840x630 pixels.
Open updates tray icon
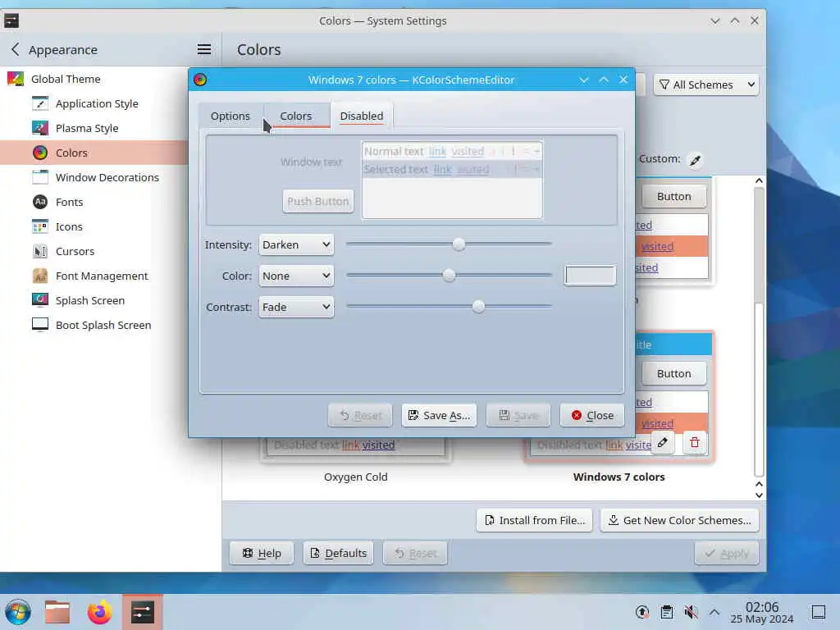click(642, 612)
